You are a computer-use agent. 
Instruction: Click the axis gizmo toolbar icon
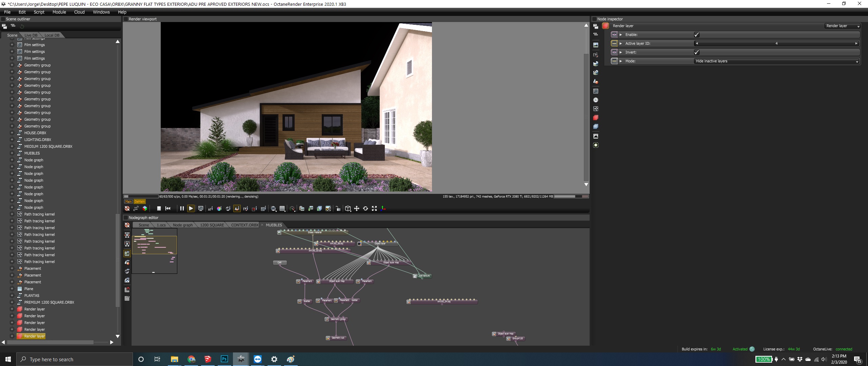pos(383,208)
